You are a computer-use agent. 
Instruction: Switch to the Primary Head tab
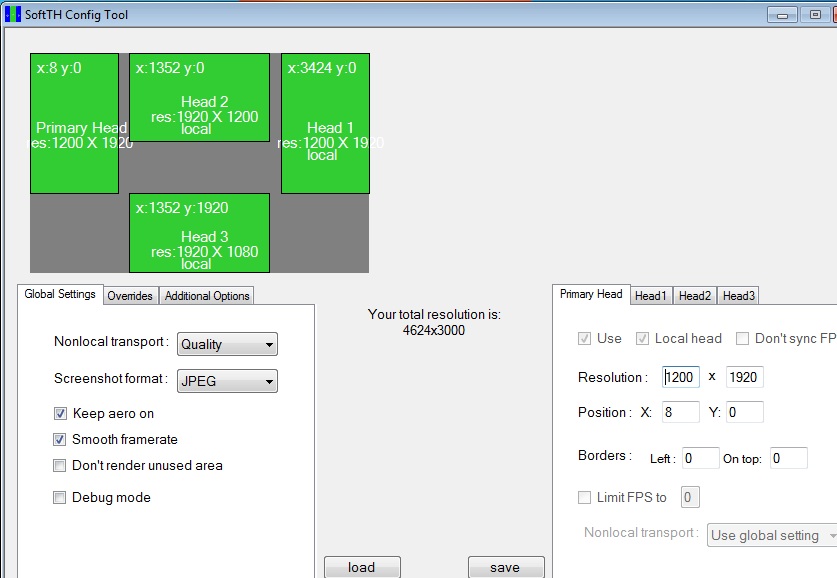[x=591, y=294]
